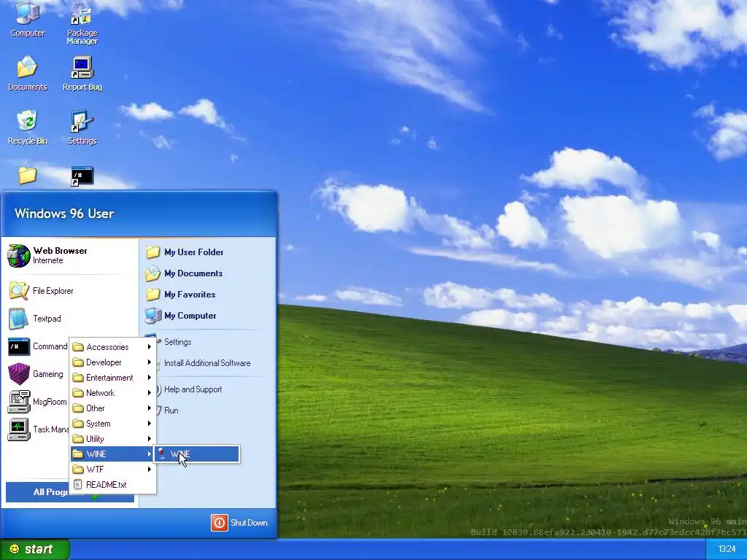This screenshot has width=747, height=560.
Task: Open README.txt from programs list
Action: pyautogui.click(x=113, y=484)
